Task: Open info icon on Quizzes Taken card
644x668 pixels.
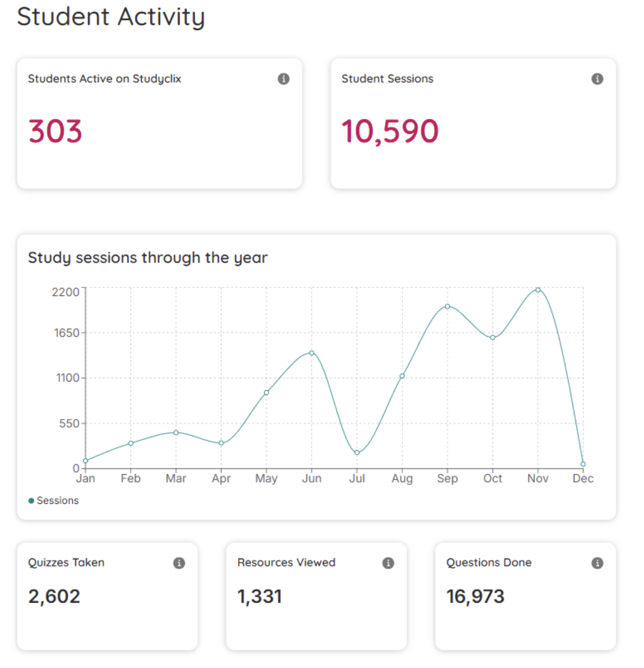Action: [x=179, y=563]
